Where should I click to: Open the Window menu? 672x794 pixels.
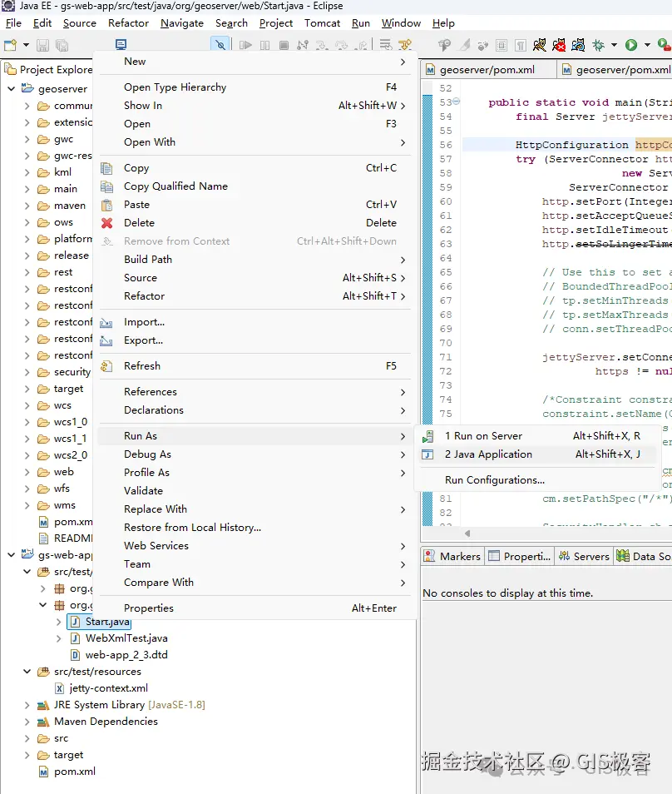click(x=401, y=23)
